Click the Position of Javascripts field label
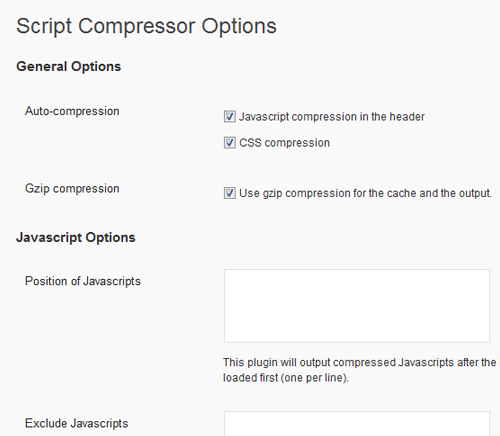The height and width of the screenshot is (436, 500). (x=83, y=281)
